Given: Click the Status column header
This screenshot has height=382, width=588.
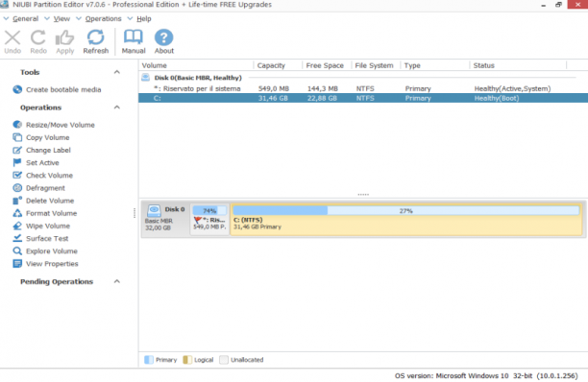Looking at the screenshot, I should 518,65.
